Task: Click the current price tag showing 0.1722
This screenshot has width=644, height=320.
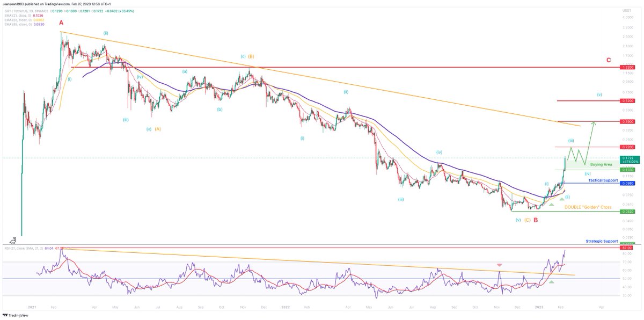Action: tap(628, 158)
